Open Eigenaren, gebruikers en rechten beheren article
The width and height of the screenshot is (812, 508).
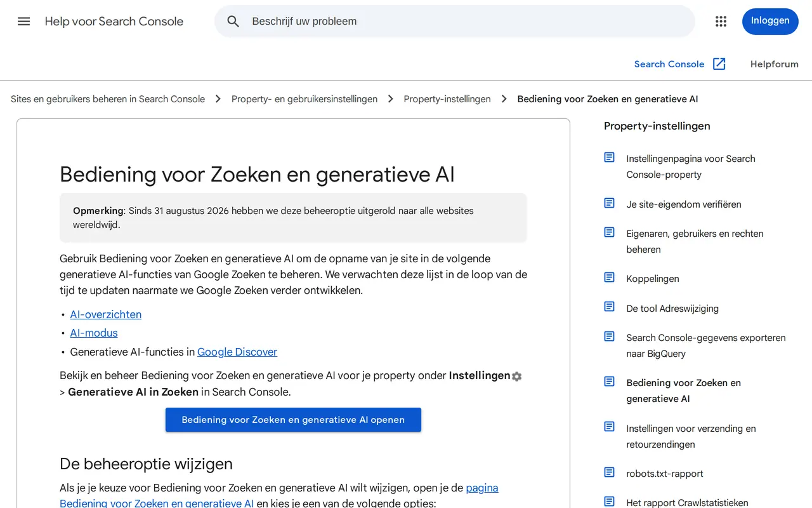tap(695, 241)
